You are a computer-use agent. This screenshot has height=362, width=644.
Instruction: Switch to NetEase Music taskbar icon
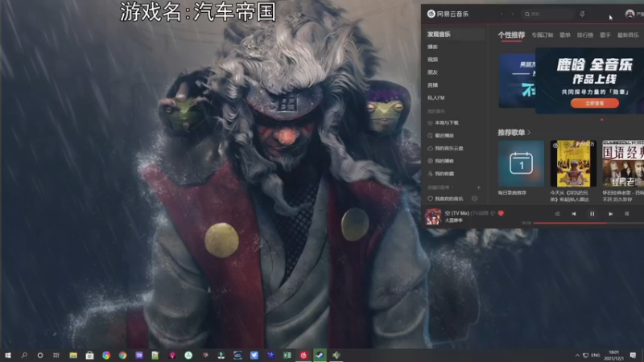[303, 356]
